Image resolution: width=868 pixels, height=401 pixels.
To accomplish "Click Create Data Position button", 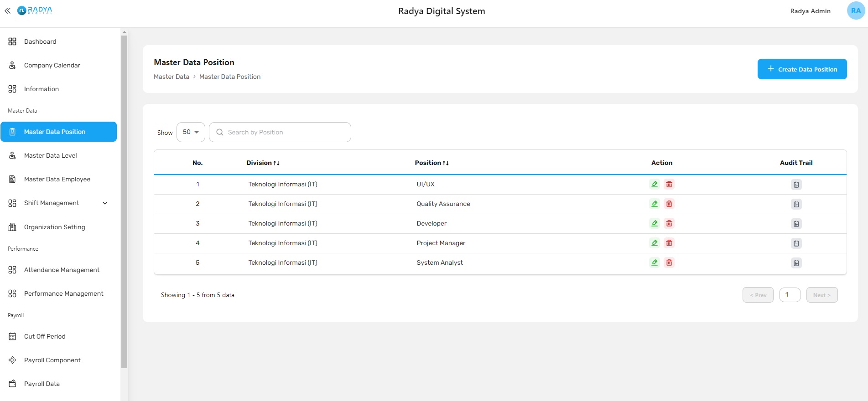I will pos(802,69).
